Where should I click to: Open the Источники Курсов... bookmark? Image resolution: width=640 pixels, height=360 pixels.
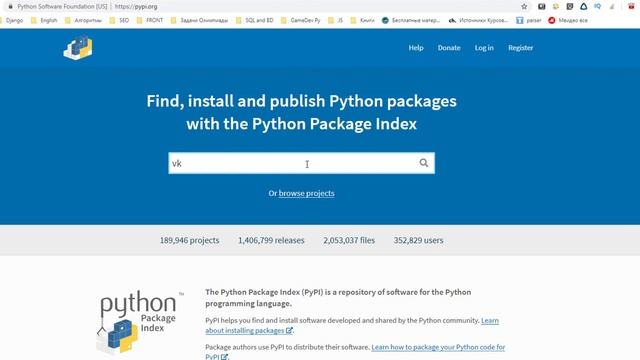[478, 20]
